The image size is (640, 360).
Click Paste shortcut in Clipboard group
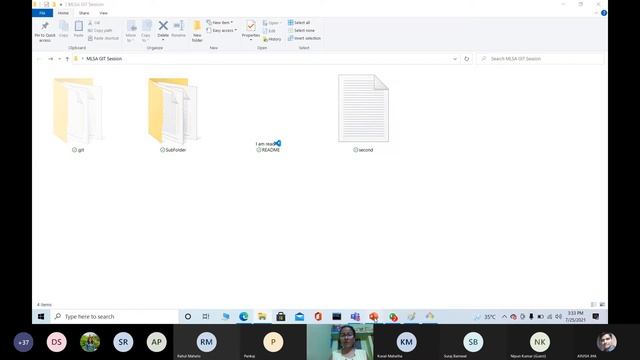[x=103, y=38]
